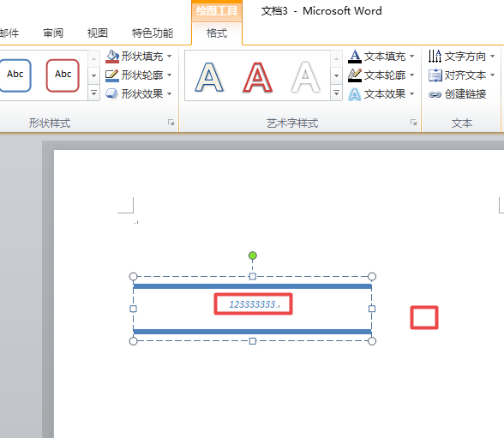
Task: Open the 形状填充 shape fill option
Action: pyautogui.click(x=135, y=57)
